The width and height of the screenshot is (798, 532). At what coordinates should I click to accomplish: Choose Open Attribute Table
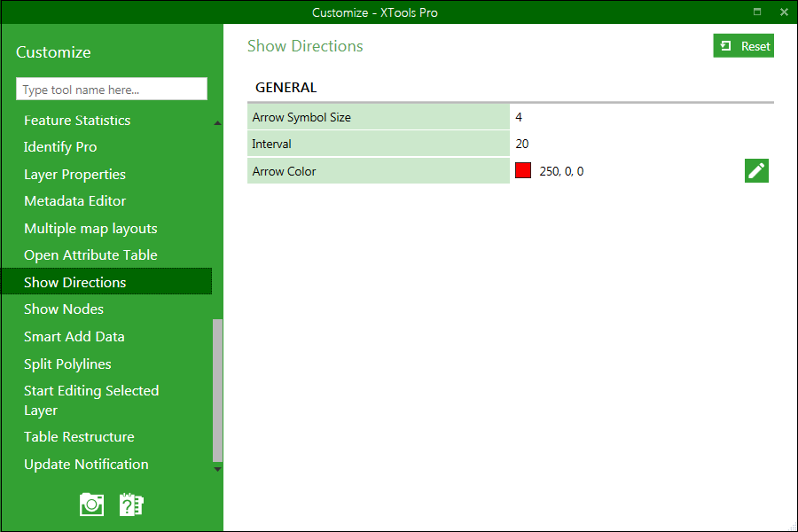pos(90,255)
